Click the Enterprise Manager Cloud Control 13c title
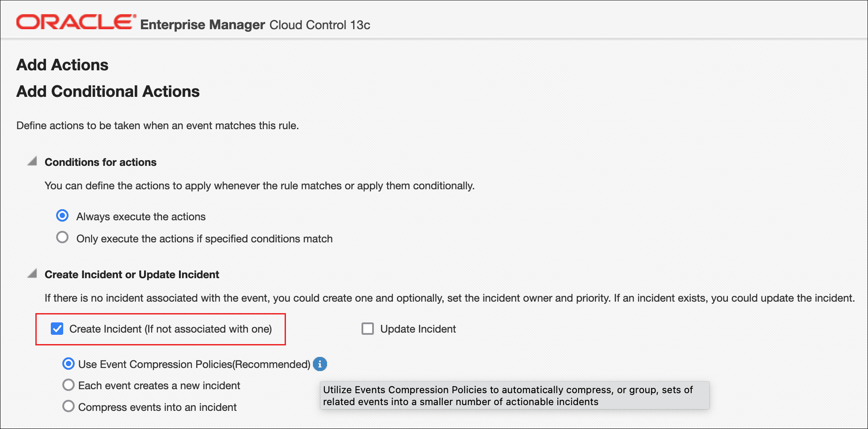Image resolution: width=868 pixels, height=429 pixels. (x=255, y=25)
